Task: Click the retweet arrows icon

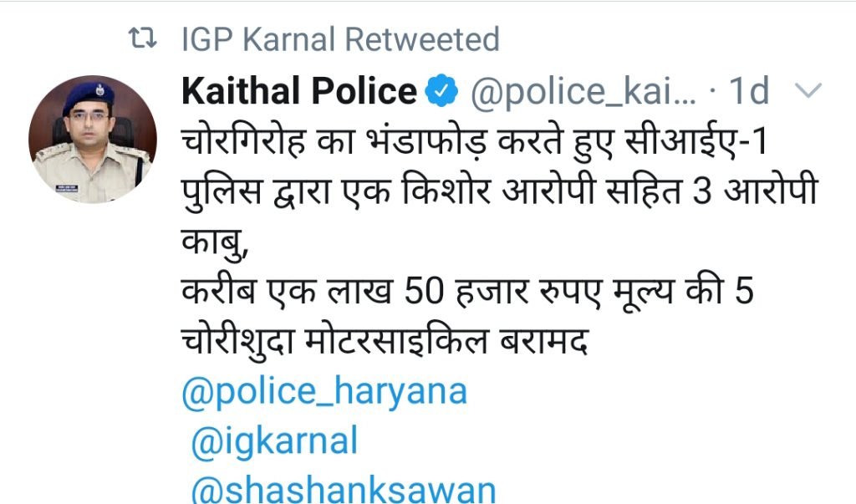Action: [x=142, y=39]
